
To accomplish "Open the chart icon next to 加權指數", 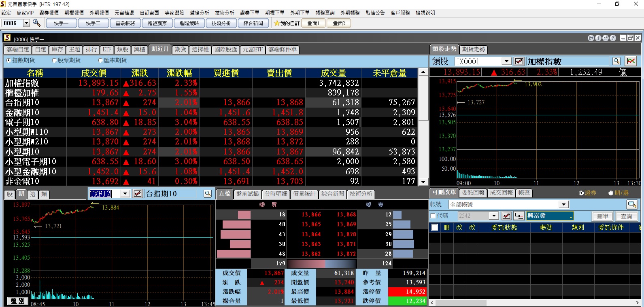I will [631, 61].
